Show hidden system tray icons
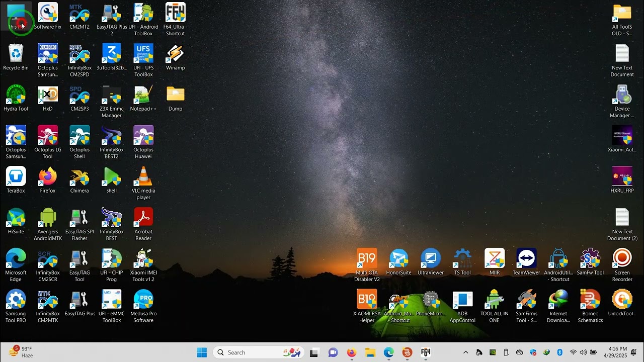Screen dimensions: 644x362 tap(465, 352)
